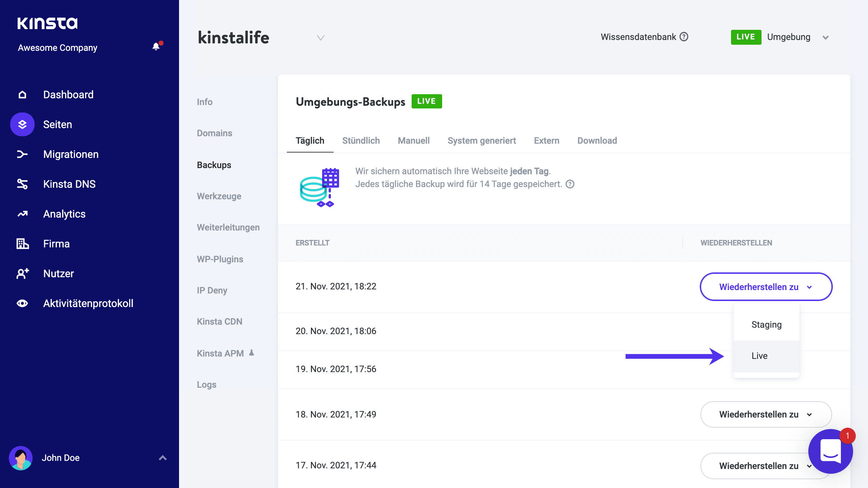This screenshot has width=868, height=488.
Task: Click the ERSTELLT column header
Action: pos(313,243)
